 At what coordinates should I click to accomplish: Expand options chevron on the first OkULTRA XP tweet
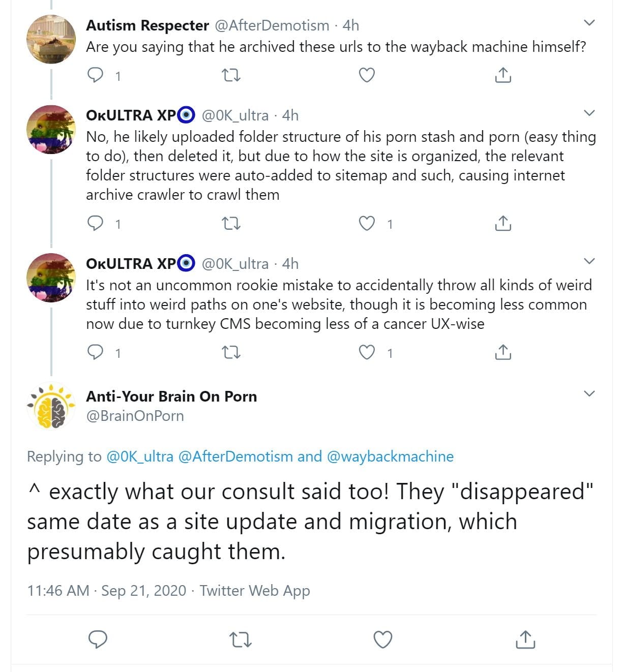(589, 113)
